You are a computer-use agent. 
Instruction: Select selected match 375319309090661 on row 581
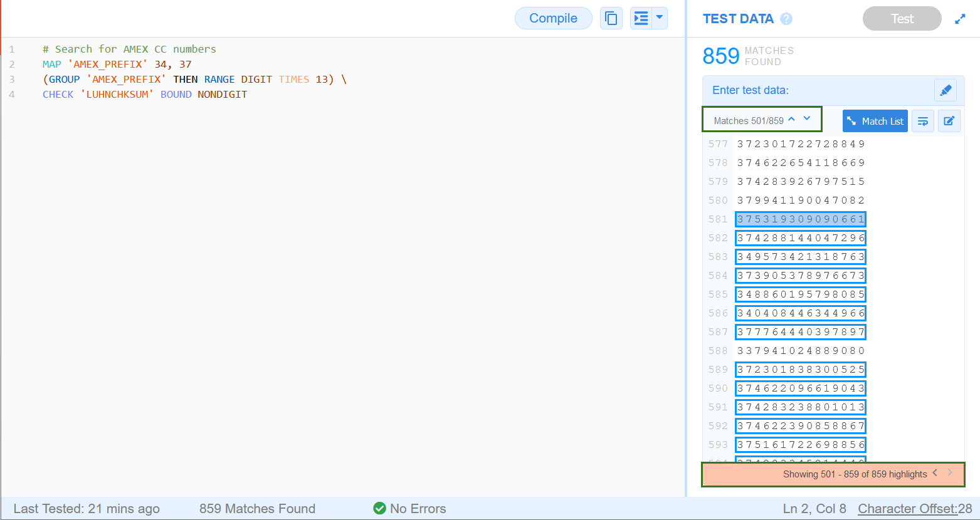coord(801,219)
